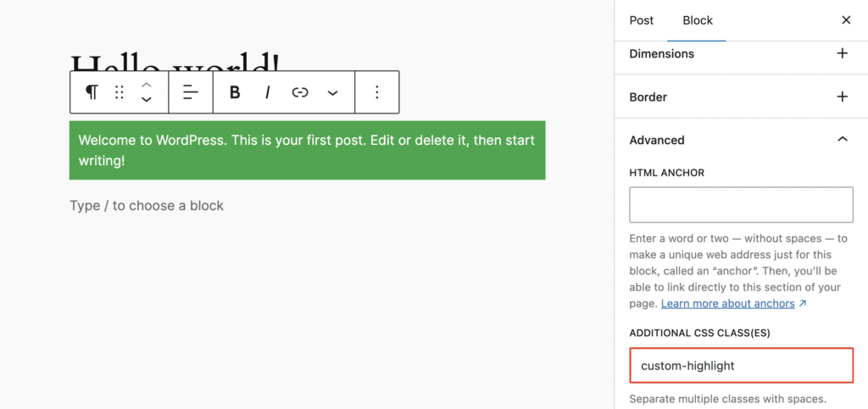Viewport: 868px width, 409px height.
Task: Toggle italic formatting
Action: [268, 92]
